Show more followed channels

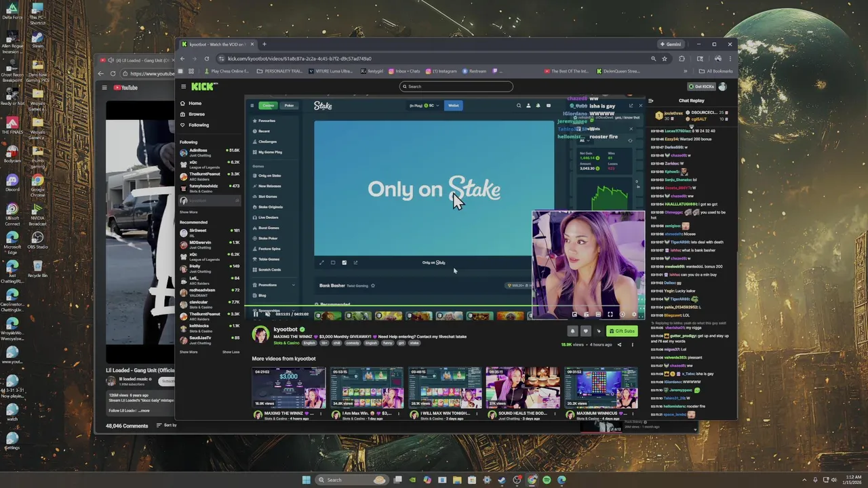pos(189,212)
